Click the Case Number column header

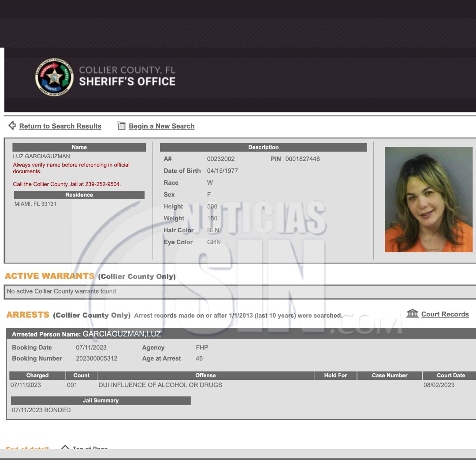pos(390,376)
